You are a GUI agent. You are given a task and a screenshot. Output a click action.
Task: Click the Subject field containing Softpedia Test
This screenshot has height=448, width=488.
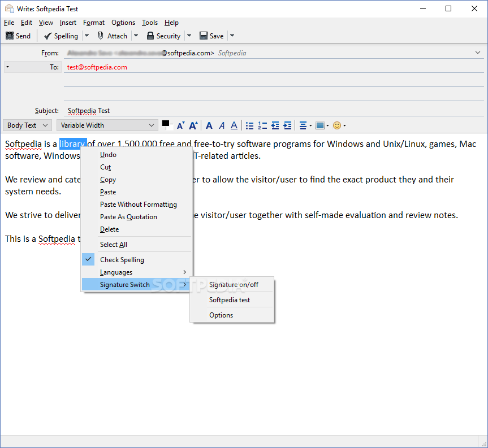pos(274,110)
